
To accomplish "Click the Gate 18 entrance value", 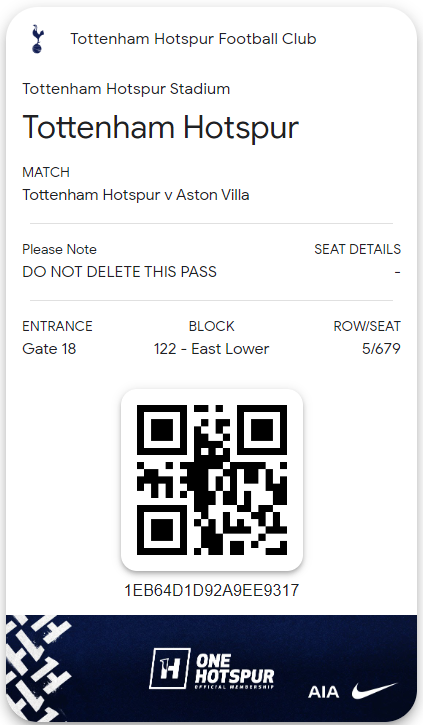I will tap(49, 349).
